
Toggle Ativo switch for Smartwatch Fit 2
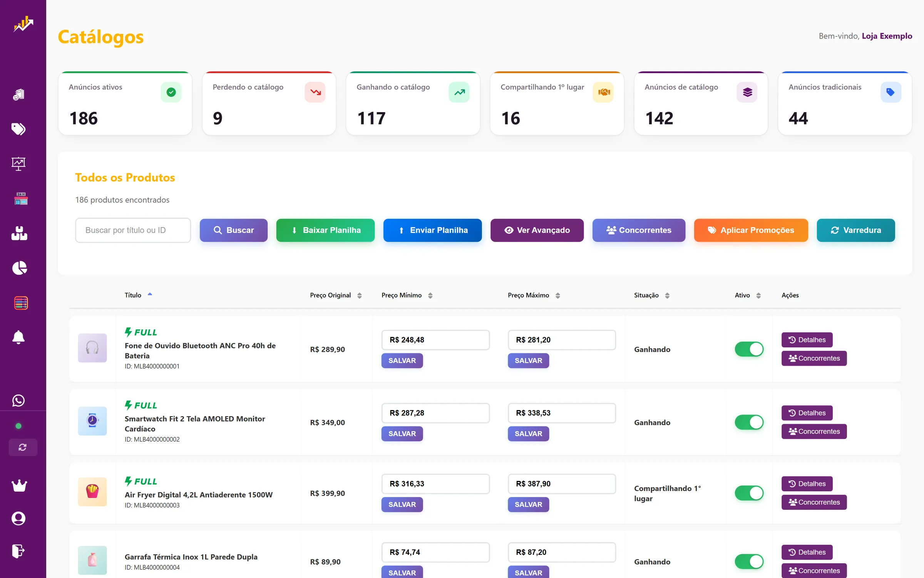tap(749, 422)
